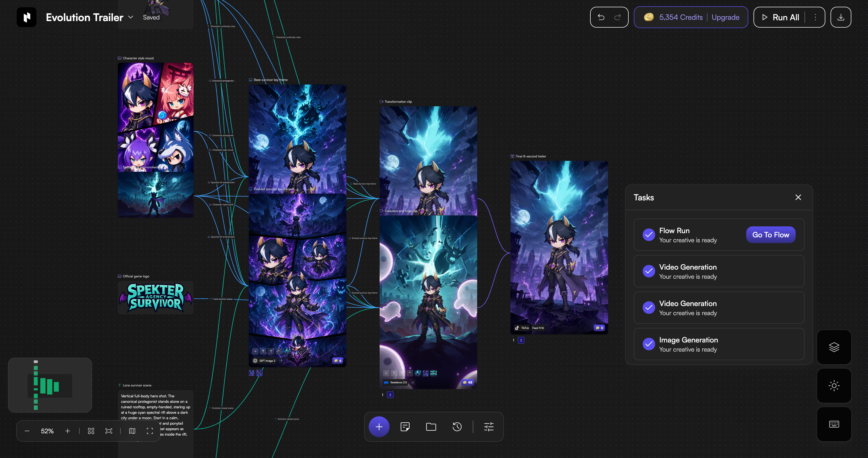Click the fullscreen corners icon
The width and height of the screenshot is (868, 458).
150,431
